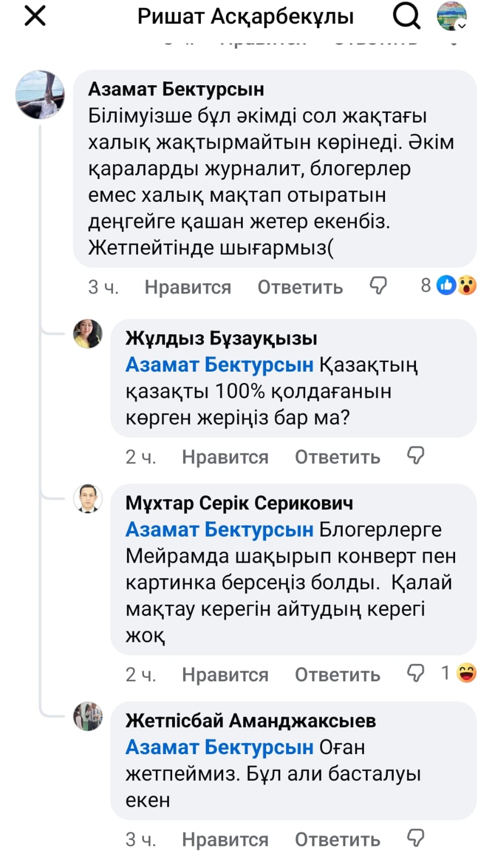Image resolution: width=492 pixels, height=868 pixels.
Task: Reply to Жұлдыз Бұзауқызы via Ответить
Action: pos(337,457)
